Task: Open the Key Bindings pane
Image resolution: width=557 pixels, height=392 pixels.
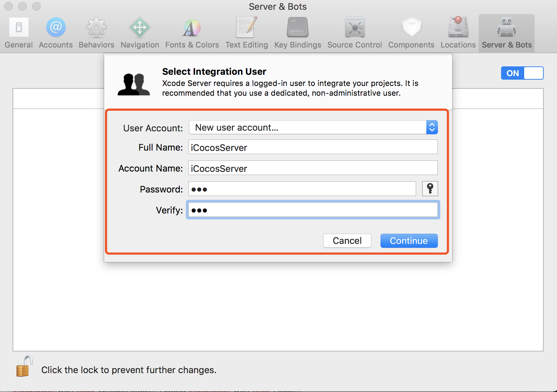Action: click(x=298, y=33)
